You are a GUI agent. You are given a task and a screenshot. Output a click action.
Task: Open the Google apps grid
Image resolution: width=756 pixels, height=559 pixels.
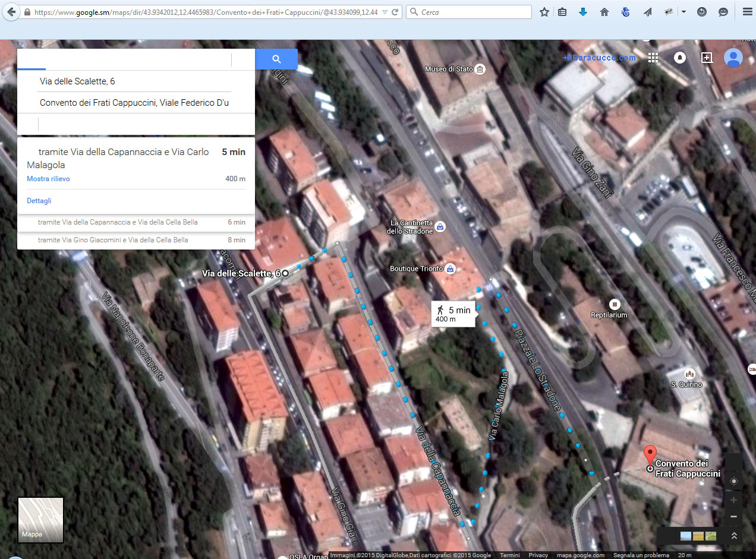(653, 58)
